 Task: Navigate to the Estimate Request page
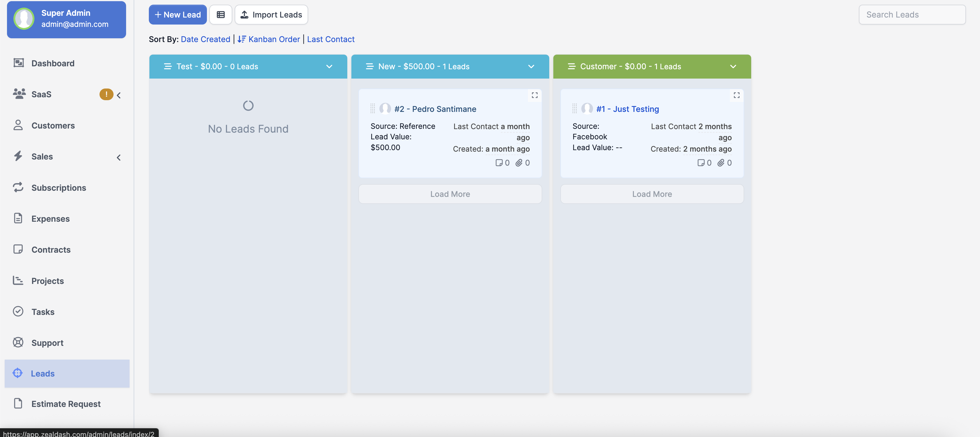click(x=66, y=404)
